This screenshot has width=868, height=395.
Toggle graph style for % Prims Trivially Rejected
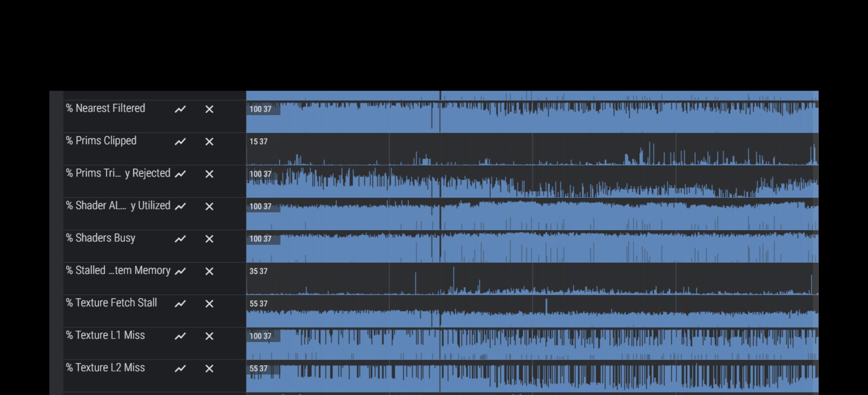click(x=180, y=174)
